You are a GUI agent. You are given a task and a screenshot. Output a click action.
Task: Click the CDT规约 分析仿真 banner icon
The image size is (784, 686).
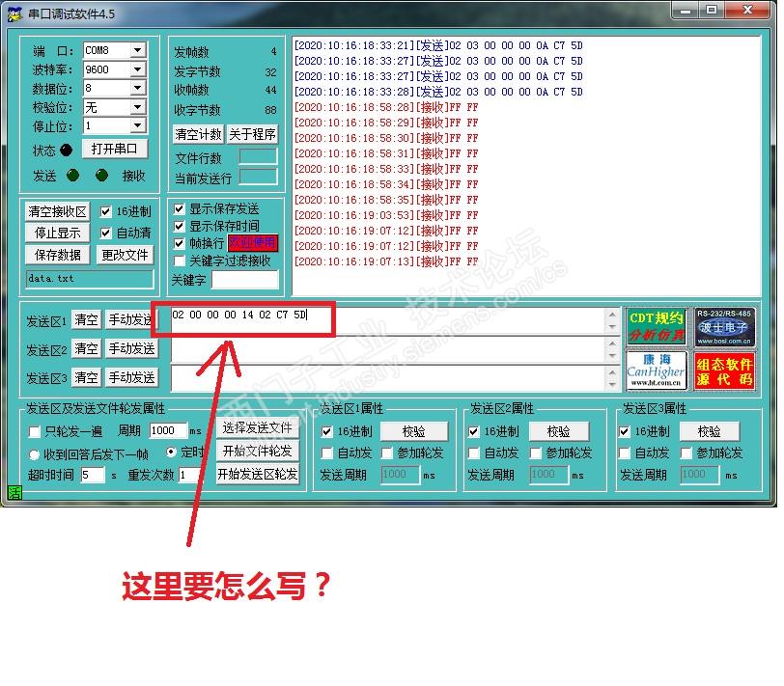click(x=656, y=327)
